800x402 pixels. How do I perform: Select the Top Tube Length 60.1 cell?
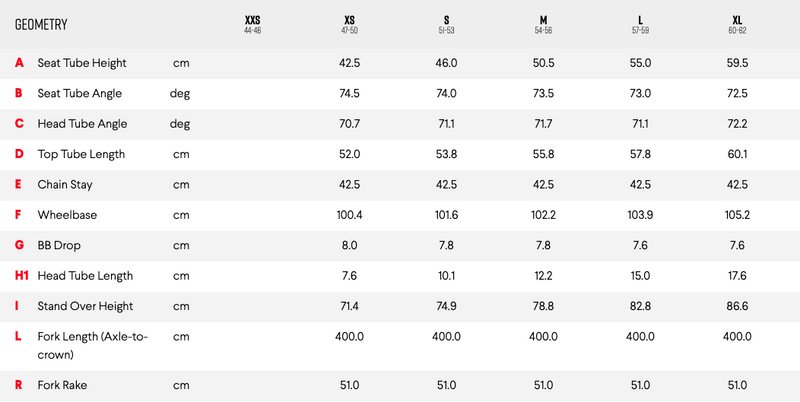coord(737,154)
